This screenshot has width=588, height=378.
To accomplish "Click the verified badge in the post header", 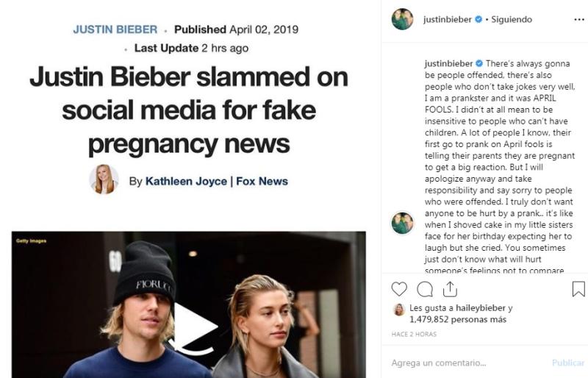I will (478, 19).
